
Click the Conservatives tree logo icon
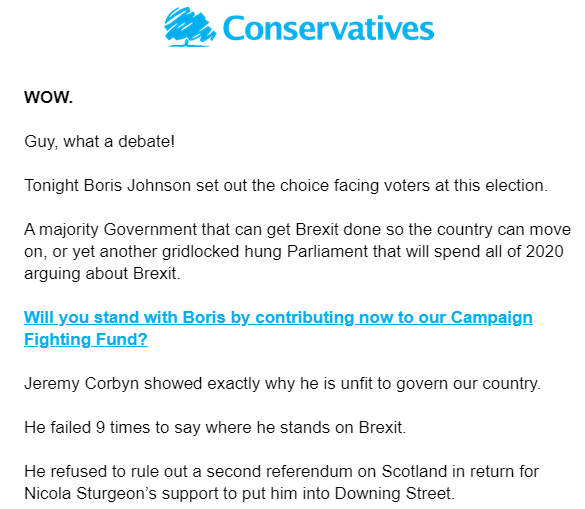pyautogui.click(x=190, y=27)
